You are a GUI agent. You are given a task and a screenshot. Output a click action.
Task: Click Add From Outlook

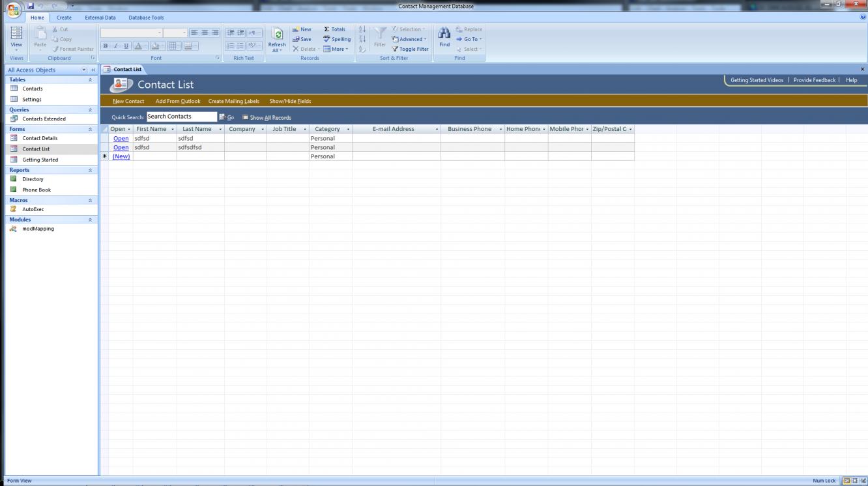pos(178,102)
